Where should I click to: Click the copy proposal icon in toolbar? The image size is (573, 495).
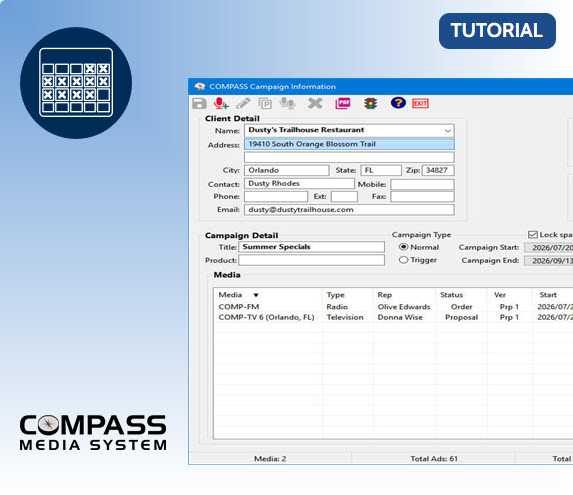tap(265, 104)
